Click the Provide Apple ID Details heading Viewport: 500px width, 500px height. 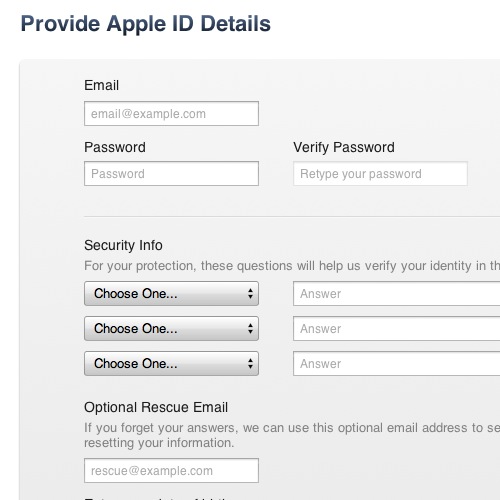click(146, 24)
